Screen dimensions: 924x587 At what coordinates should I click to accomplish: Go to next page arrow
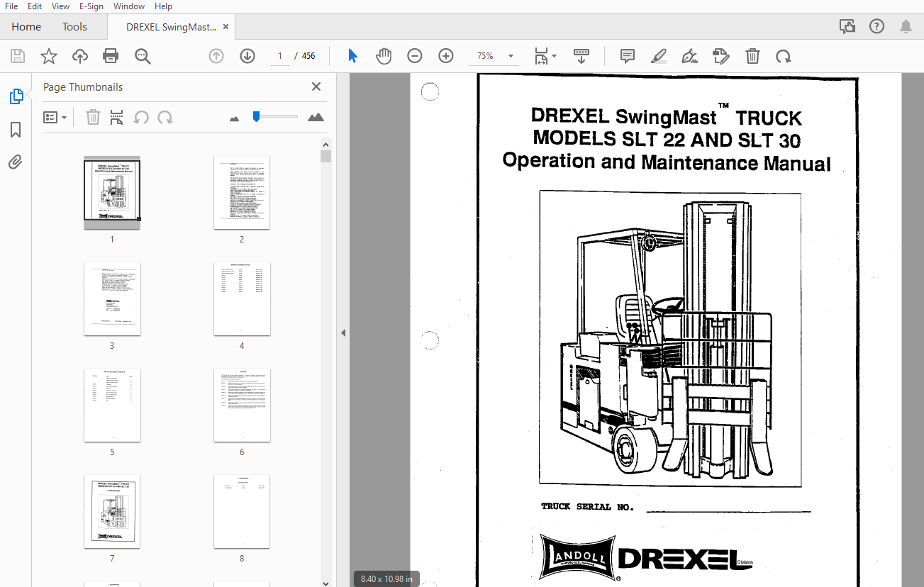pos(247,56)
